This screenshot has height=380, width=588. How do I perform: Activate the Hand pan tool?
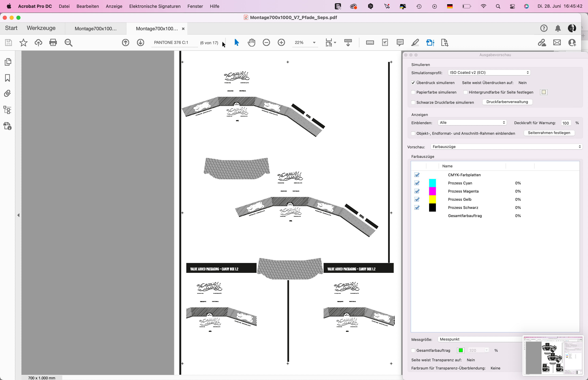(251, 43)
